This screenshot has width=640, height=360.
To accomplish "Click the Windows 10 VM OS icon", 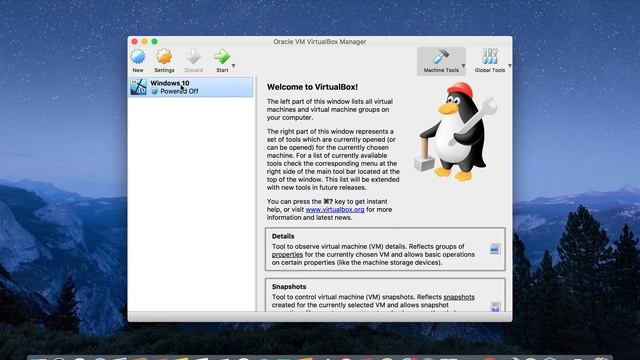I will (138, 87).
